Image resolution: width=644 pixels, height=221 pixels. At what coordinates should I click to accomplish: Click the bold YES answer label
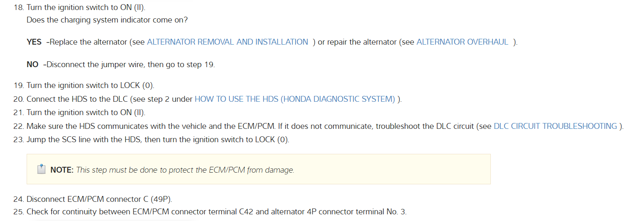pyautogui.click(x=34, y=42)
